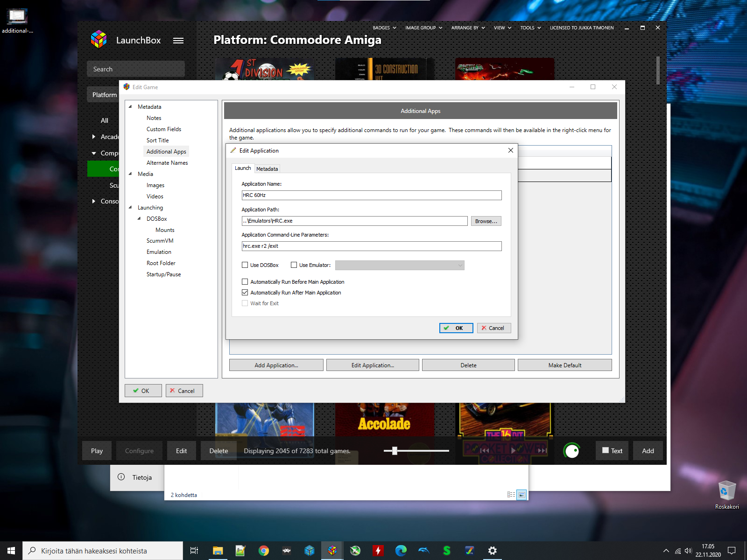Open the notification center icon

pos(732,551)
